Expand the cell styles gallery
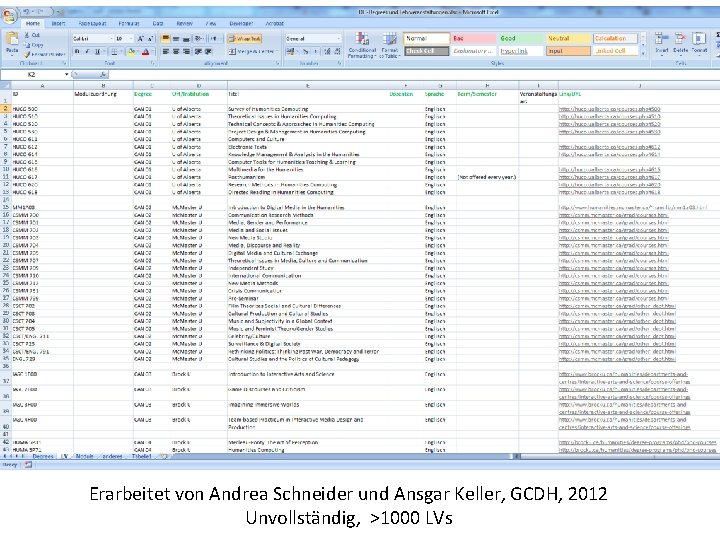 point(643,53)
